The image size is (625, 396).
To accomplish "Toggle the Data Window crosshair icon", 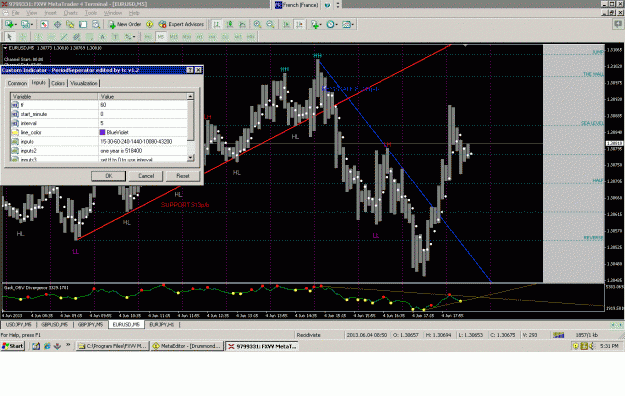I will click(57, 24).
